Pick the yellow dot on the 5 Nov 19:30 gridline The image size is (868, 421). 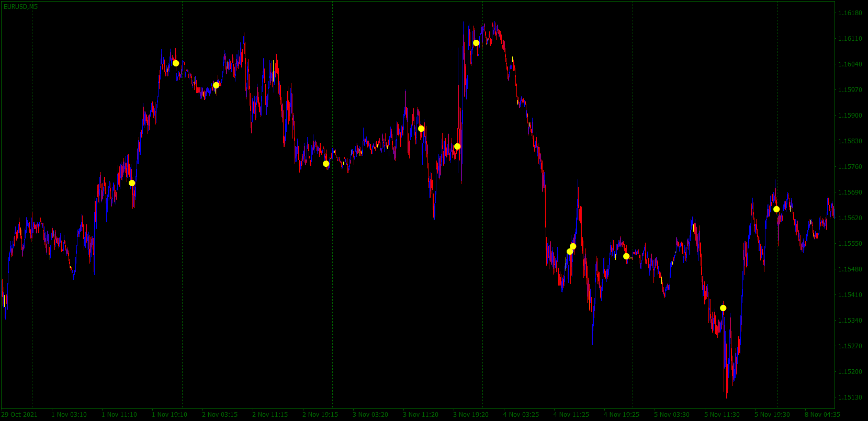point(776,209)
